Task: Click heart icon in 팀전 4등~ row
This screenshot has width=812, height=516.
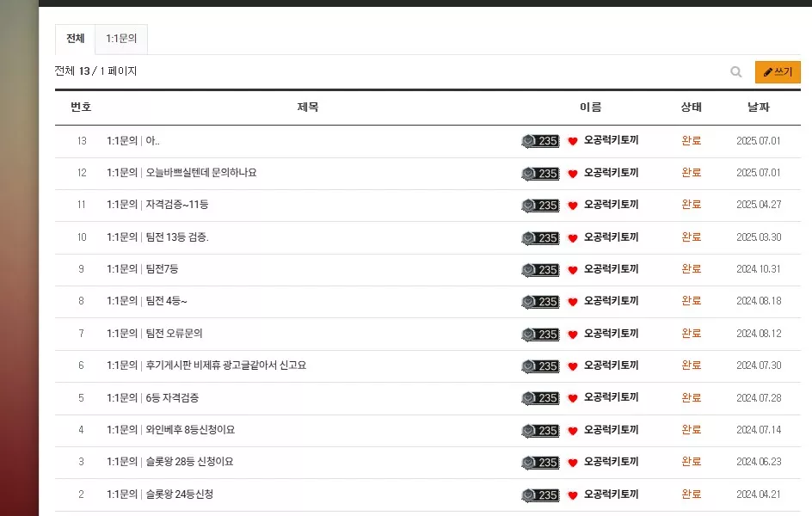Action: 572,302
